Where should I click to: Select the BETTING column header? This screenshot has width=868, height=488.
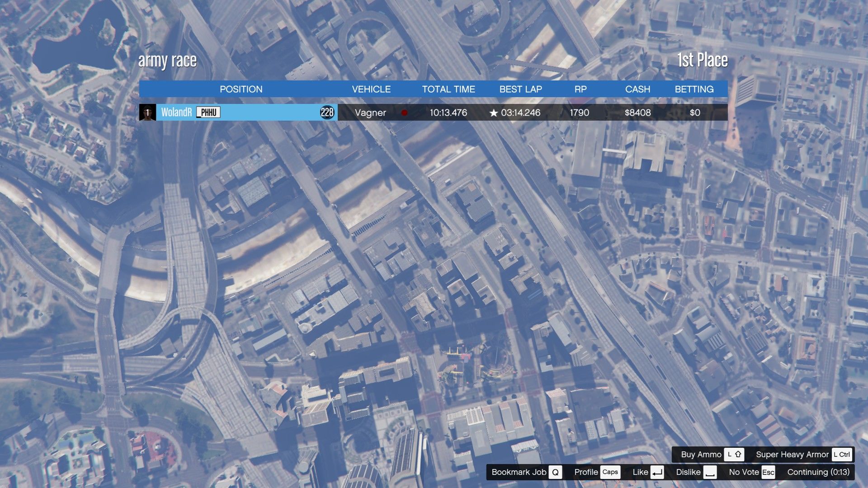click(694, 89)
